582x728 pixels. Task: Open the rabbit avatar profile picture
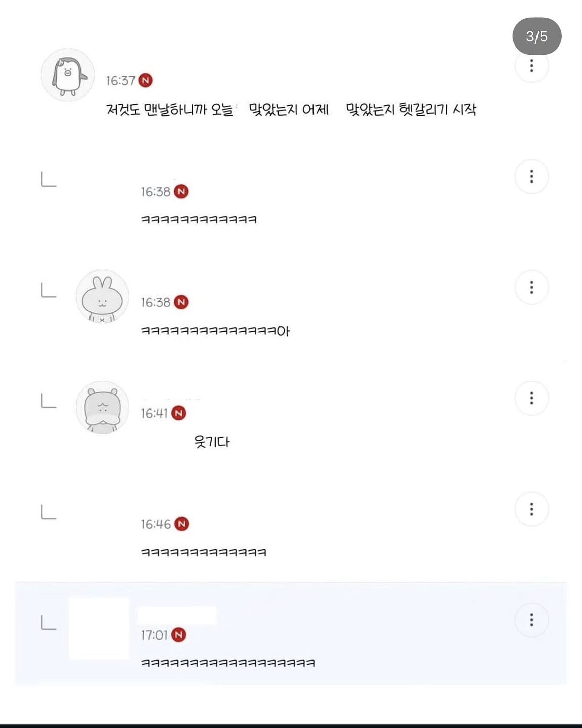click(x=102, y=297)
